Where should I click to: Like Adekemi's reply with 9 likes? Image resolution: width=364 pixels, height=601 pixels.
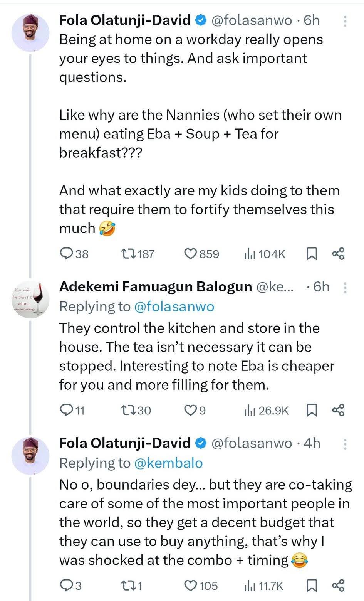190,410
